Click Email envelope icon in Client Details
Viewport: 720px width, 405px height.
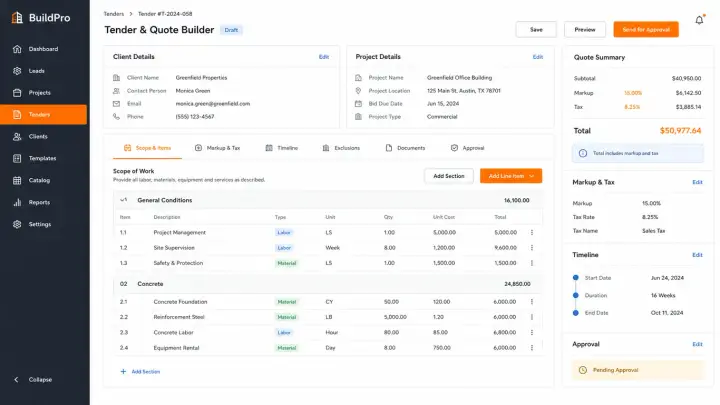point(116,104)
